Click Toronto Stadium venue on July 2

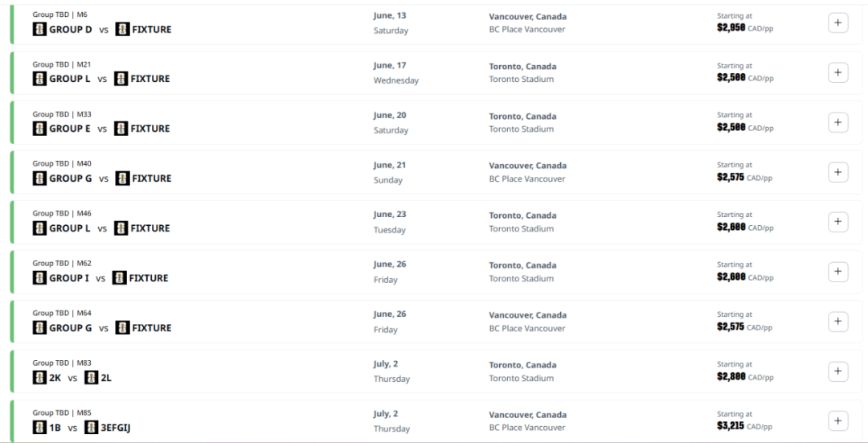click(x=521, y=378)
